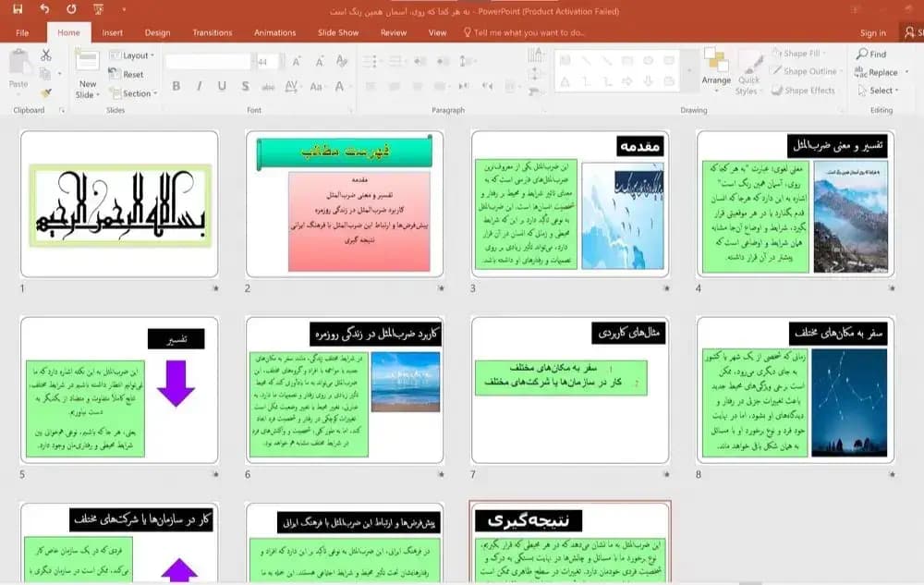Switch to the Animations tab
Viewport: 924px width, 585px height.
coord(274,32)
